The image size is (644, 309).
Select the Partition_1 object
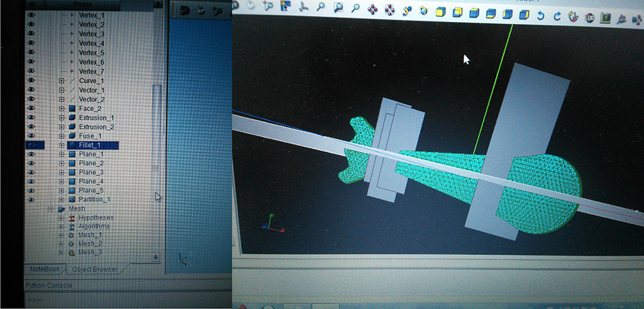coord(94,200)
